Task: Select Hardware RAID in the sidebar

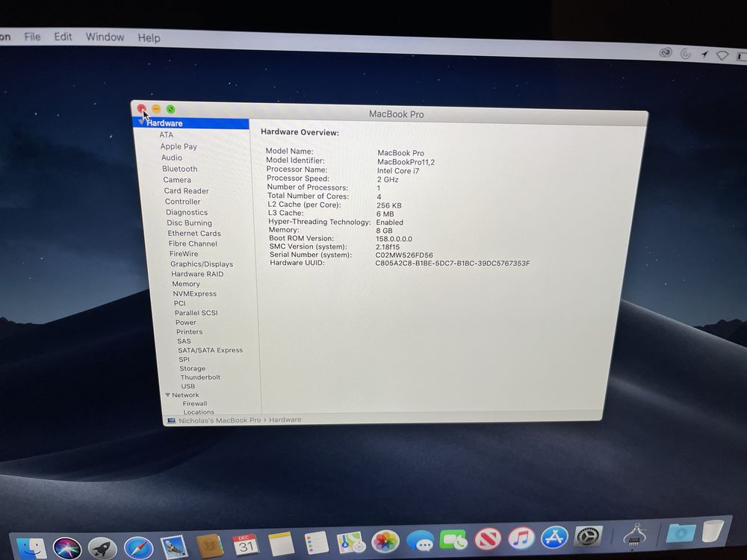Action: [x=197, y=274]
